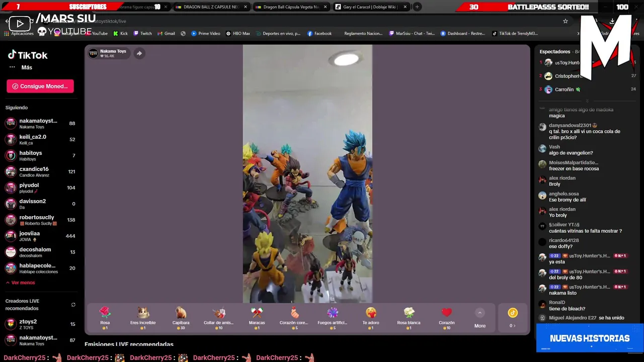Image resolution: width=644 pixels, height=362 pixels.
Task: Expand the gift list with More
Action: pyautogui.click(x=480, y=318)
